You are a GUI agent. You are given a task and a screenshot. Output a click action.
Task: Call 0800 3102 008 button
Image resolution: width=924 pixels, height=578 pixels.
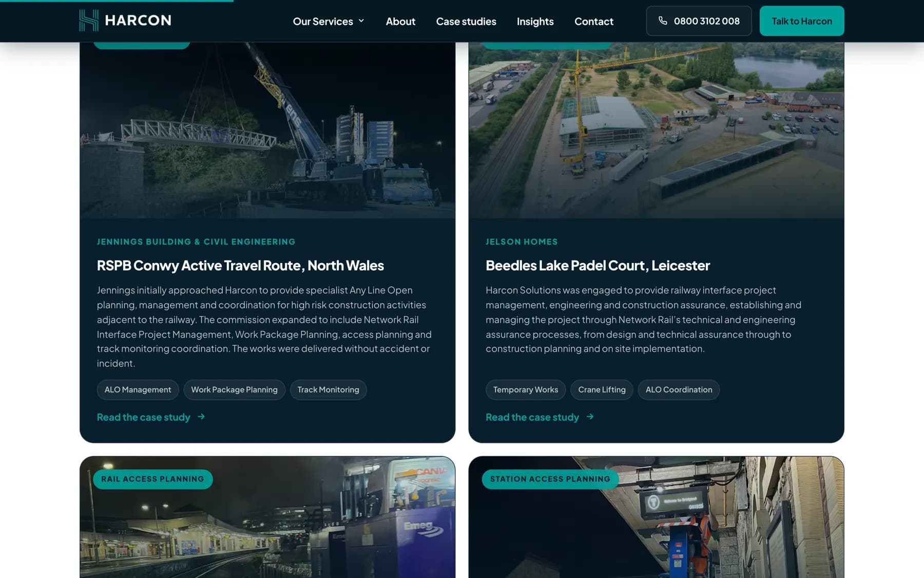point(699,21)
